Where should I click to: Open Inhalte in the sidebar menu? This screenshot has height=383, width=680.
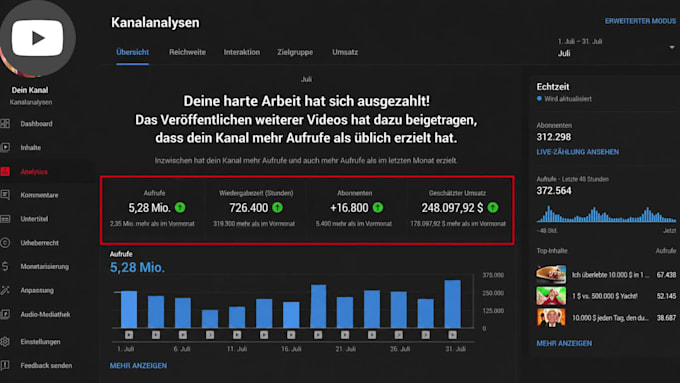point(30,147)
